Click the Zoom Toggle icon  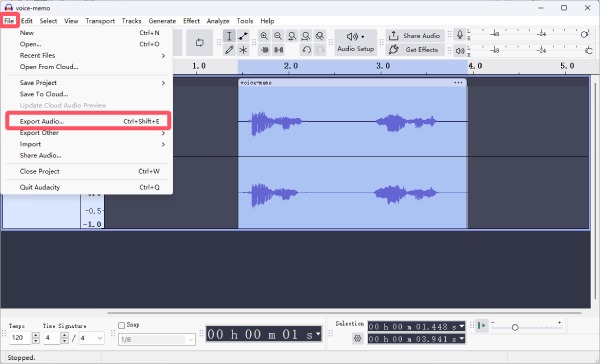[320, 36]
